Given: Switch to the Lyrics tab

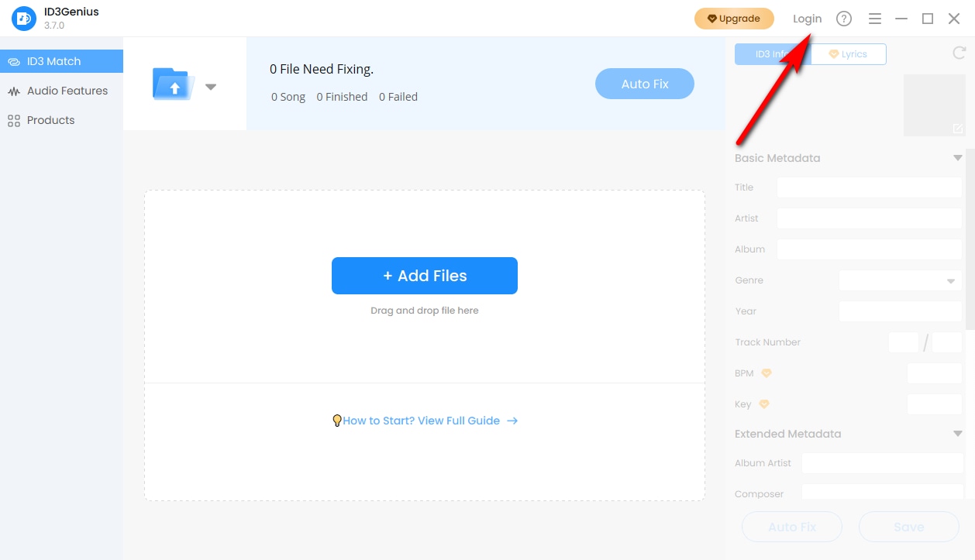Looking at the screenshot, I should [849, 54].
